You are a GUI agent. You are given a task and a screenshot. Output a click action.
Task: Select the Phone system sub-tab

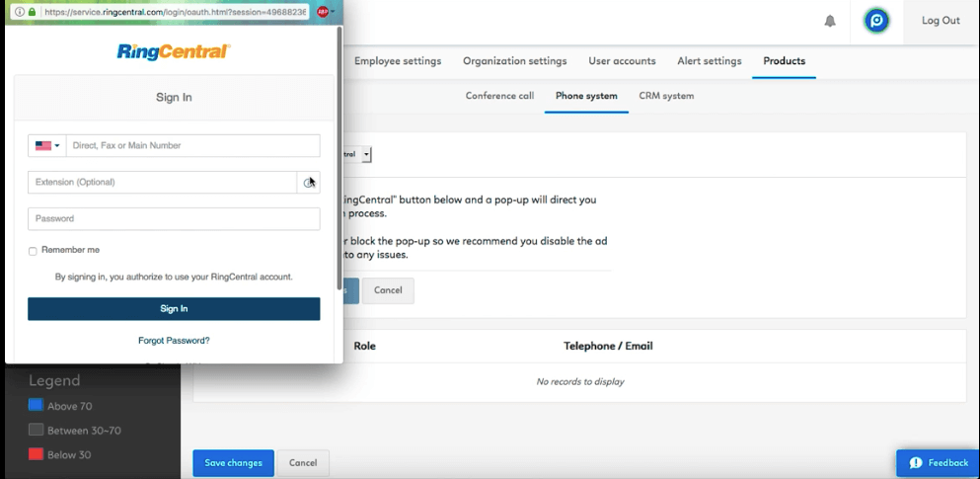(x=586, y=96)
